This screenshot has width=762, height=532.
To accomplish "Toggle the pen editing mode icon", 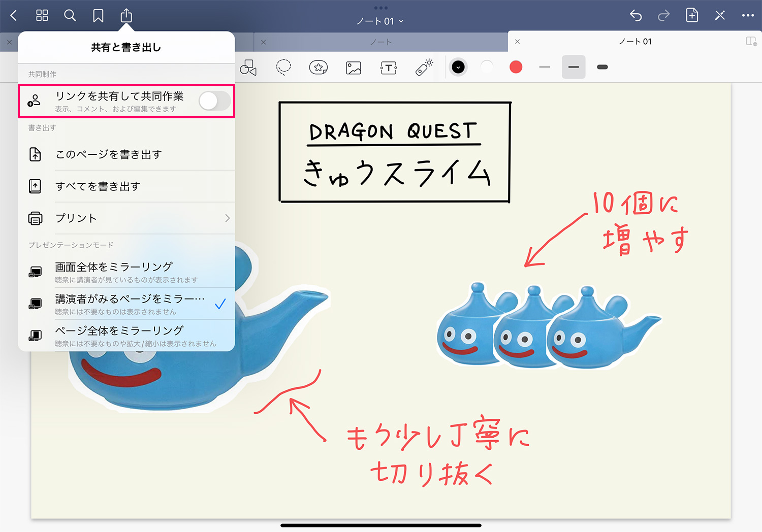I will point(720,16).
